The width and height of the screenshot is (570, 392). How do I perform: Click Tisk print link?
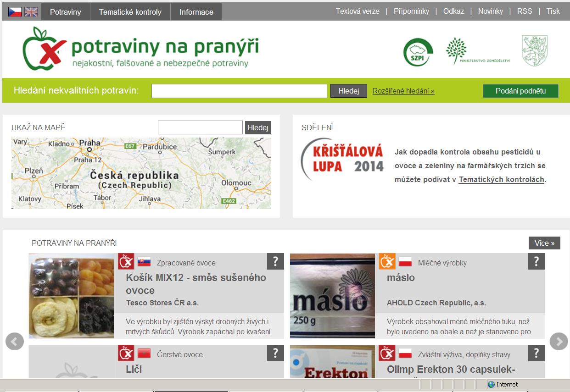pos(553,11)
